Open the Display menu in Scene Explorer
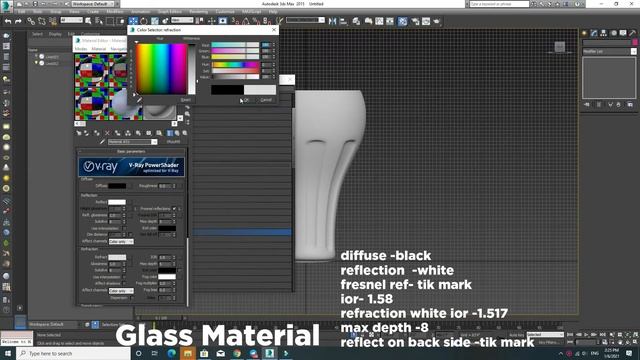 55,34
